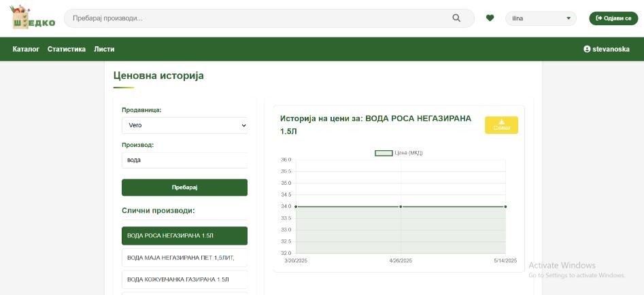Open the Листи menu

click(x=104, y=49)
